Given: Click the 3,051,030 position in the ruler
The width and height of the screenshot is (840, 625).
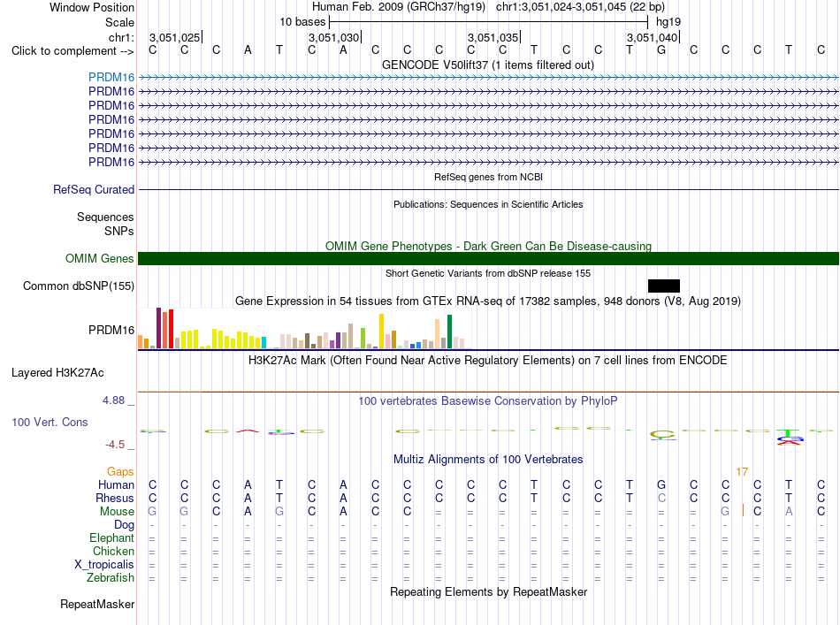Looking at the screenshot, I should [333, 37].
